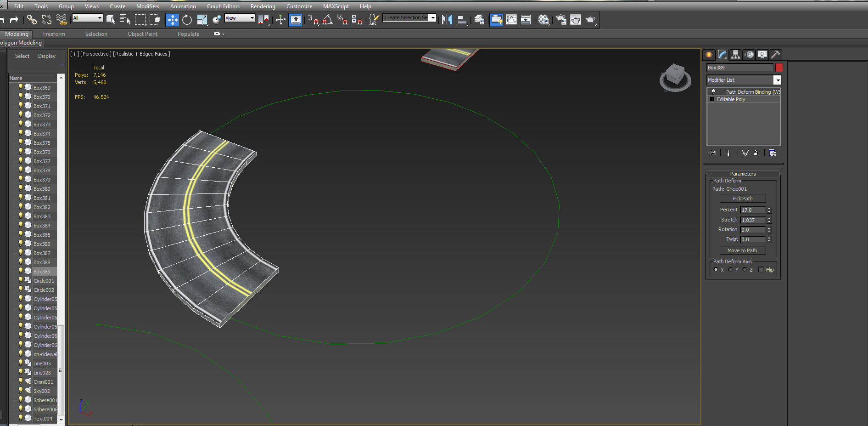Viewport: 868px width, 426px height.
Task: Open the Utilities hammer panel icon
Action: click(775, 55)
